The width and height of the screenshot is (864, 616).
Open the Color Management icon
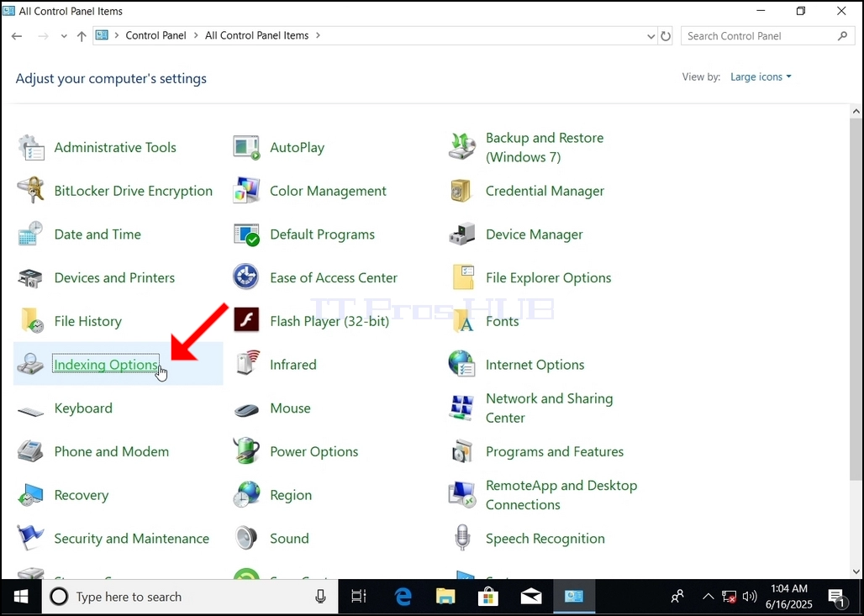246,191
